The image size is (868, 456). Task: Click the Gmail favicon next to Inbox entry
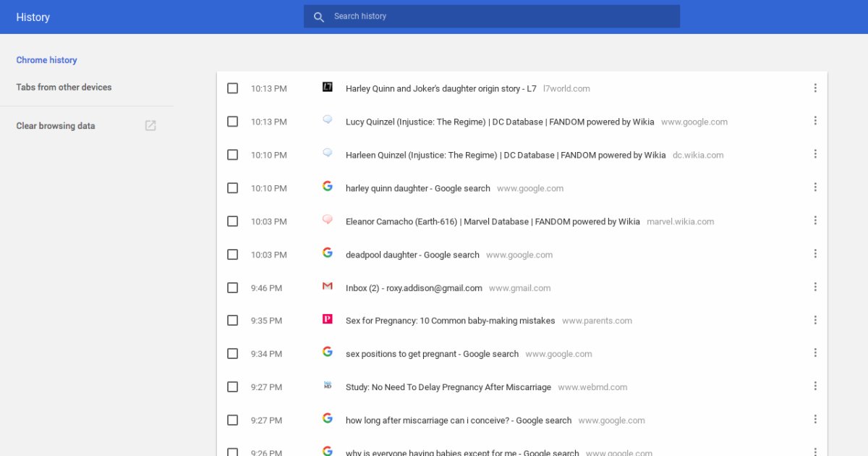pos(328,287)
